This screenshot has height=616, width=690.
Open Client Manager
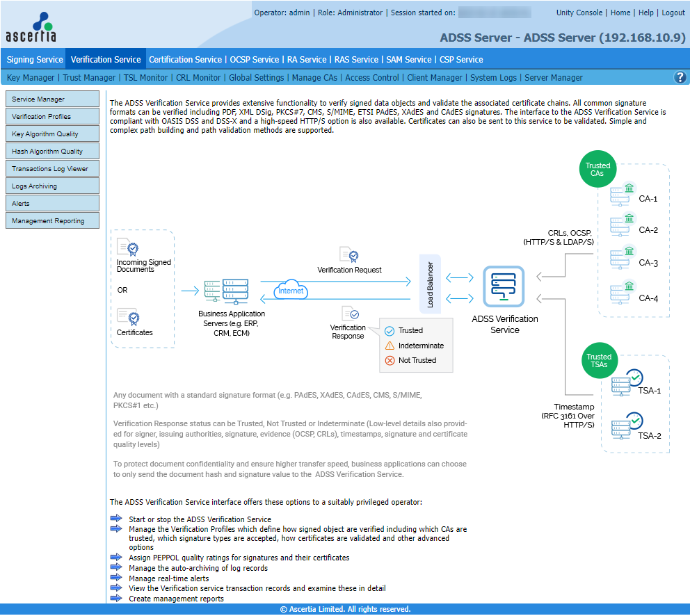click(x=434, y=77)
